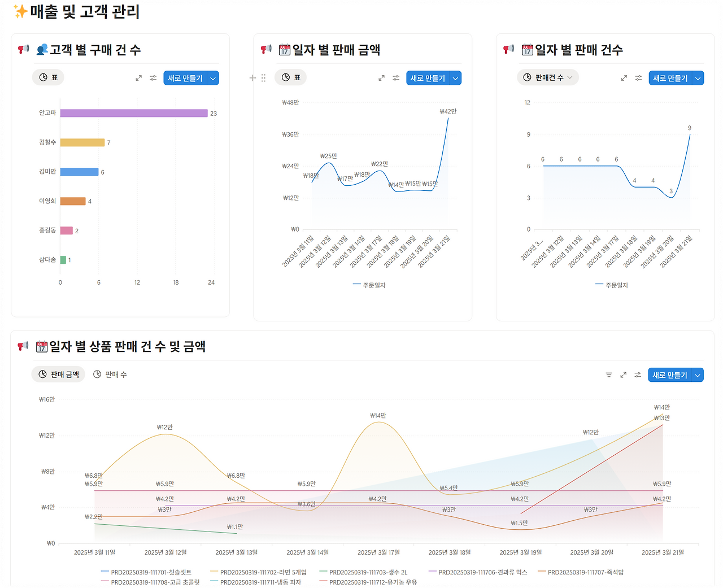This screenshot has height=588, width=723.
Task: Click the purple 안고파 bar
Action: click(x=134, y=113)
